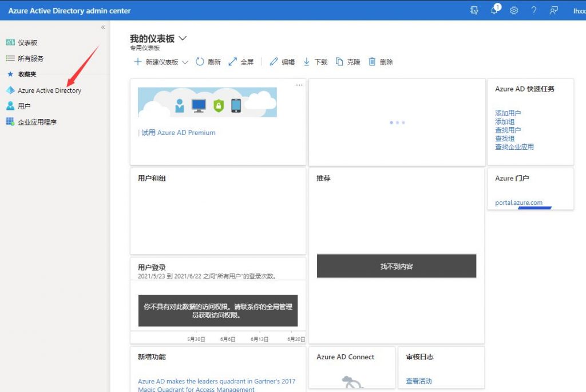Image resolution: width=586 pixels, height=392 pixels.
Task: Click the 审核日志 tile title
Action: (x=419, y=357)
